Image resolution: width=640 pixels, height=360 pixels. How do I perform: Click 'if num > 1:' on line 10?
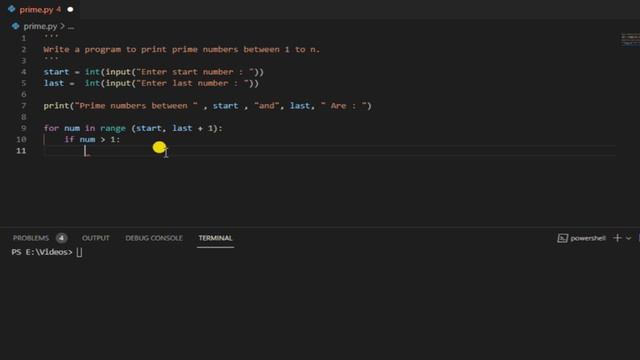point(92,140)
